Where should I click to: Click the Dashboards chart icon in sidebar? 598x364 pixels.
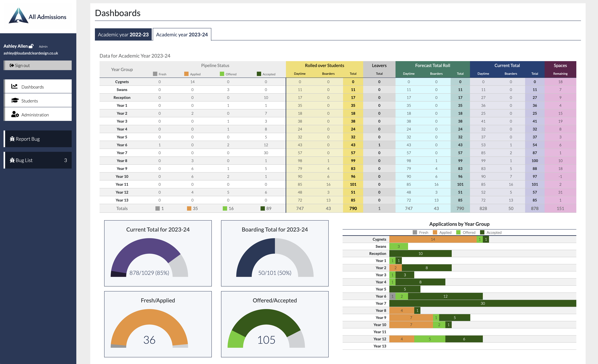[x=14, y=86]
